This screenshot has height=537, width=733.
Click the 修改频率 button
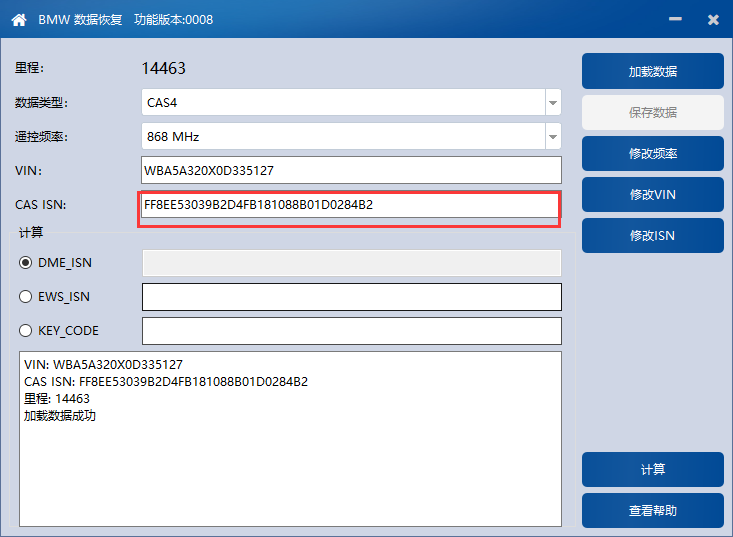[x=653, y=153]
